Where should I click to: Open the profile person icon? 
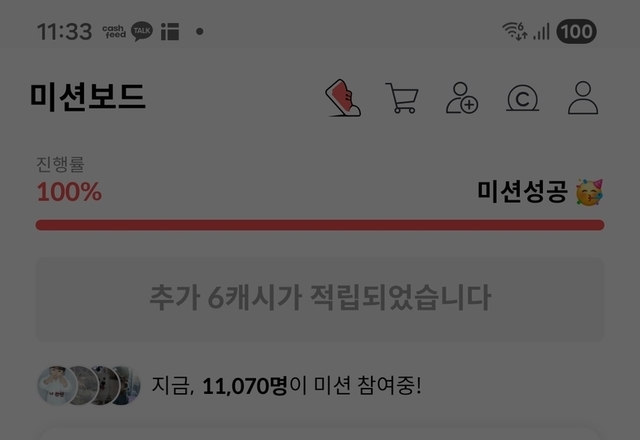583,98
